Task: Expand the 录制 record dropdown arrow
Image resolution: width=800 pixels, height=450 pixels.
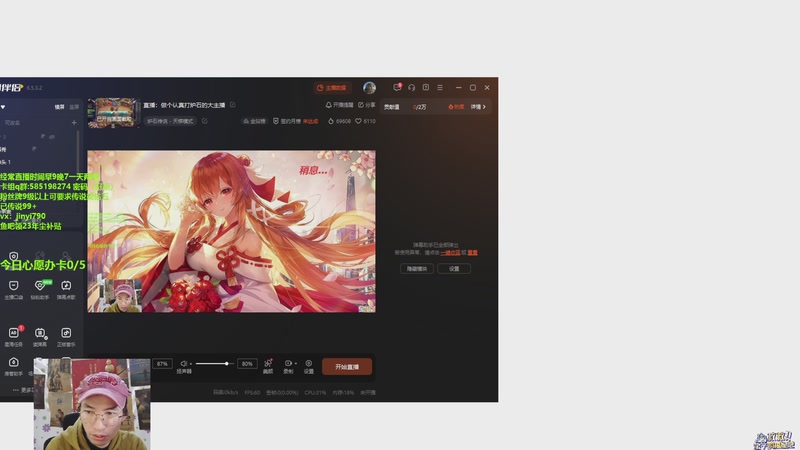Action: click(x=296, y=364)
